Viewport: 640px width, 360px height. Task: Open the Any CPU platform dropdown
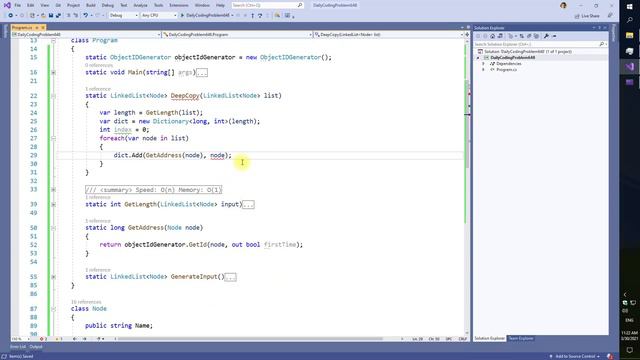pyautogui.click(x=159, y=16)
